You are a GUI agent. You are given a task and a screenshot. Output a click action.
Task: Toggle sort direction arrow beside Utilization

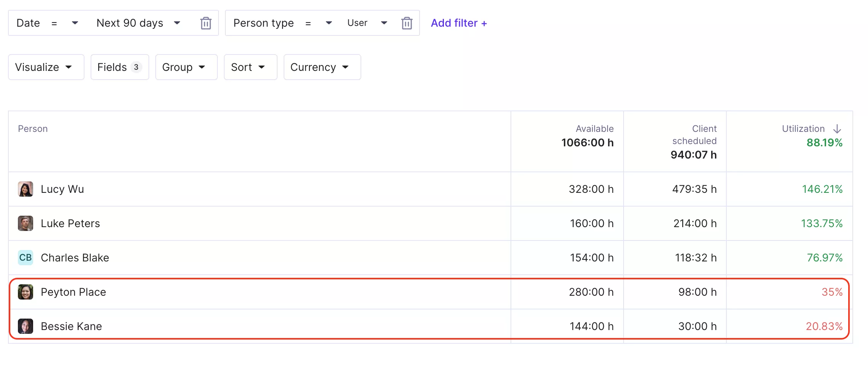click(x=837, y=129)
